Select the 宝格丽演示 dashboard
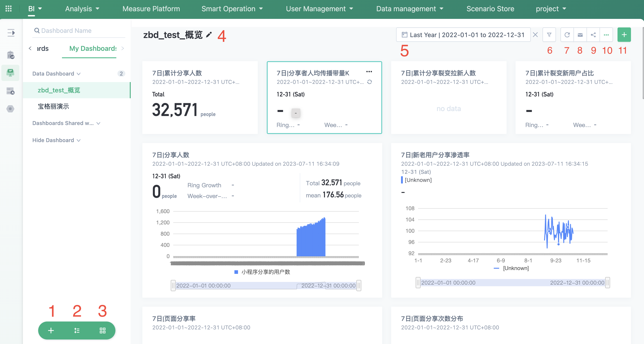Image resolution: width=644 pixels, height=344 pixels. [x=53, y=106]
